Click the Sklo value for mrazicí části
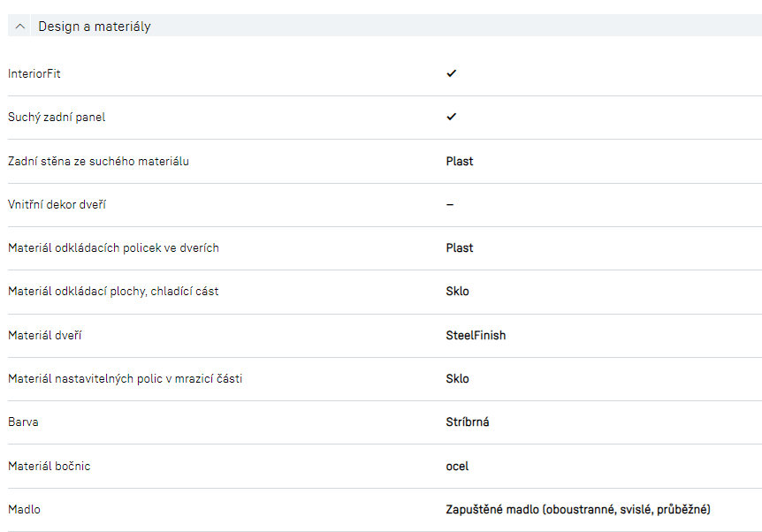This screenshot has width=762, height=532. click(x=457, y=378)
